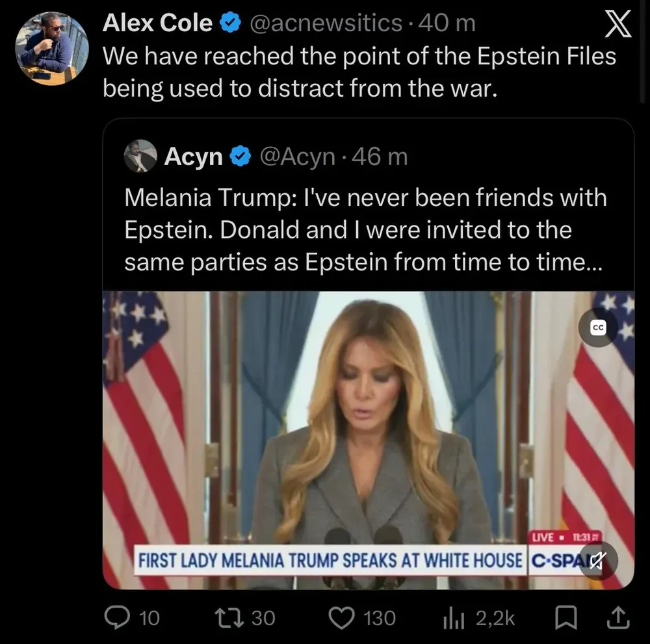
Task: Like the post with the heart icon
Action: [341, 617]
